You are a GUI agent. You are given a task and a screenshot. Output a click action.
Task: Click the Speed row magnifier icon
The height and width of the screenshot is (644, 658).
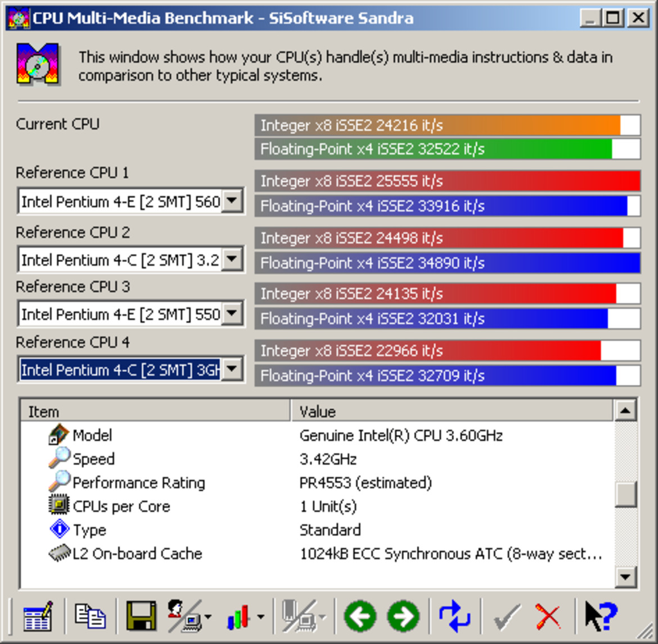(59, 458)
